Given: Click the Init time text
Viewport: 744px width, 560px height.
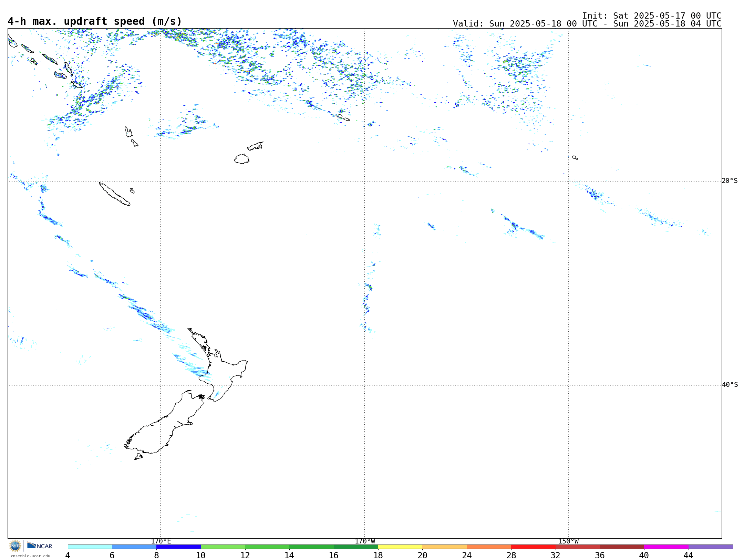Looking at the screenshot, I should click(x=651, y=16).
